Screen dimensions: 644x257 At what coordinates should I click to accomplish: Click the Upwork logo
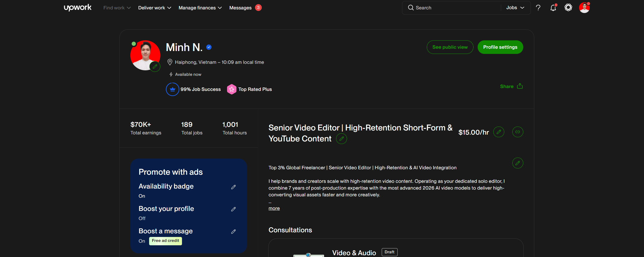coord(78,8)
